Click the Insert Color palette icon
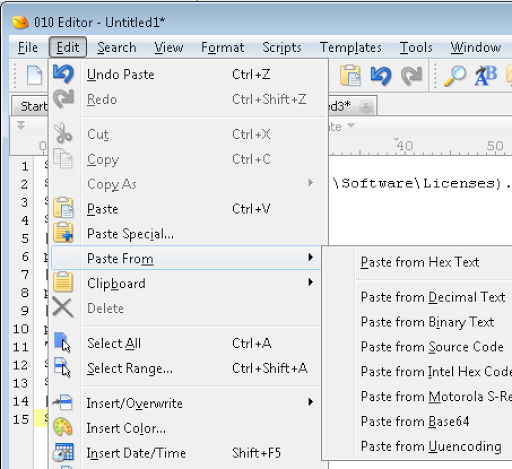The width and height of the screenshot is (512, 469). click(x=63, y=427)
